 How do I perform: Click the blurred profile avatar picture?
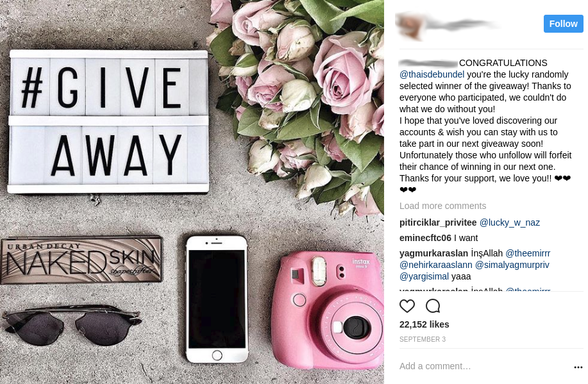pos(410,26)
